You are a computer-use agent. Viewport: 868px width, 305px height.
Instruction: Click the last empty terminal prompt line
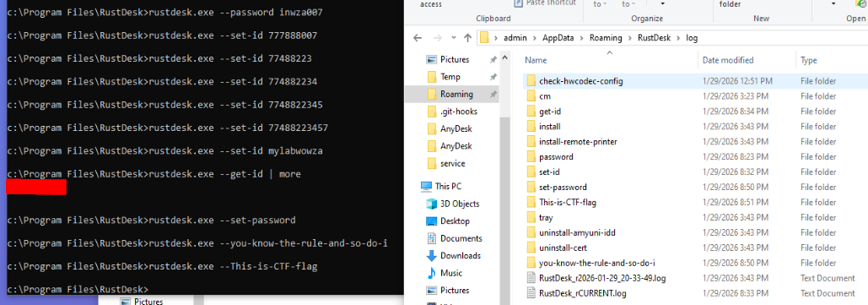pos(78,290)
